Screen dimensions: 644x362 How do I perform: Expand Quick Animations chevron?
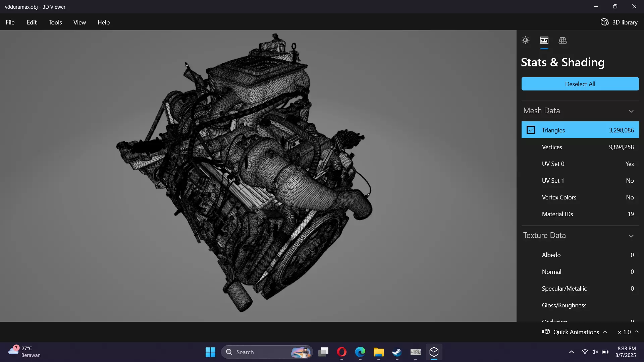[605, 332]
